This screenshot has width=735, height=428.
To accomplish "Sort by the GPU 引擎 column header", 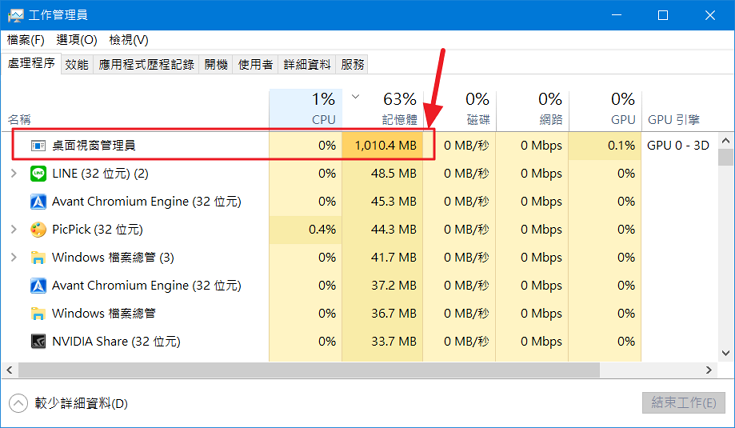I will tap(674, 120).
